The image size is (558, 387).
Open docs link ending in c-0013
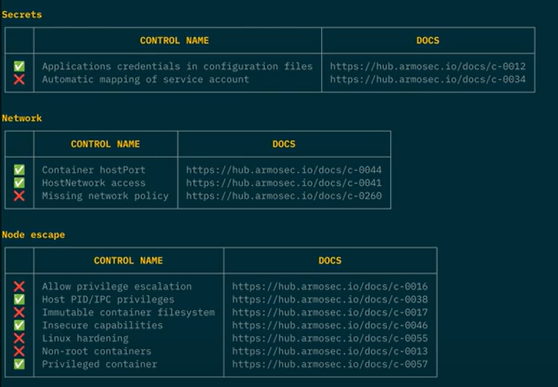coord(330,351)
